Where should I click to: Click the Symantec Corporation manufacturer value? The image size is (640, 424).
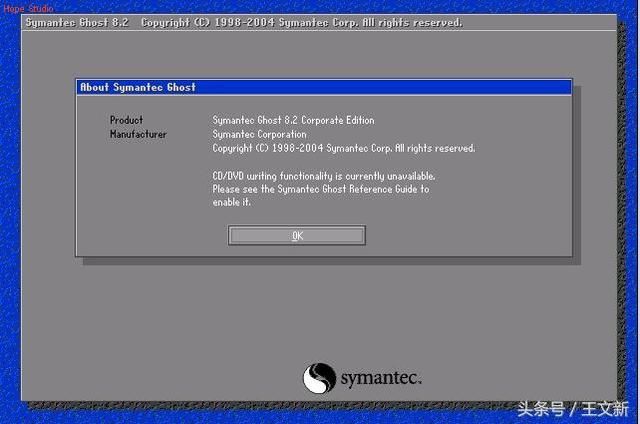tap(259, 134)
